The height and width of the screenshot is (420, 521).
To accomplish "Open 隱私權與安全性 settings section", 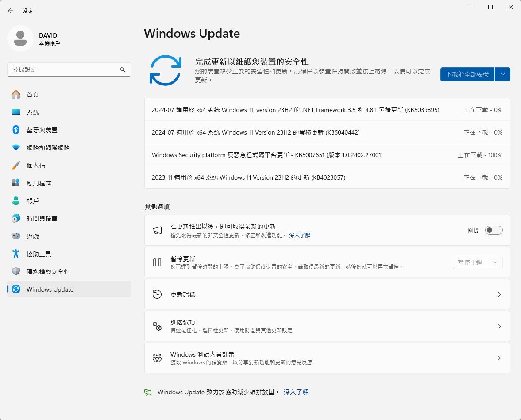I will (x=69, y=271).
